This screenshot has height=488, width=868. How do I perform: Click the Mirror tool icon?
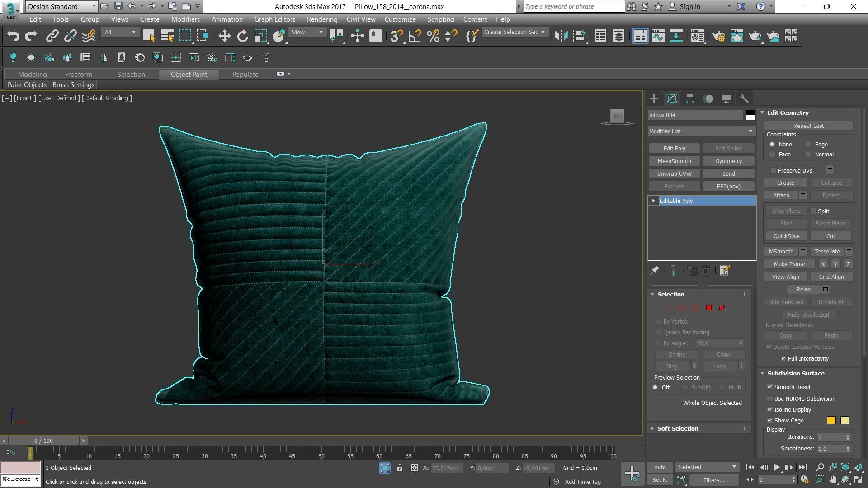(x=561, y=36)
